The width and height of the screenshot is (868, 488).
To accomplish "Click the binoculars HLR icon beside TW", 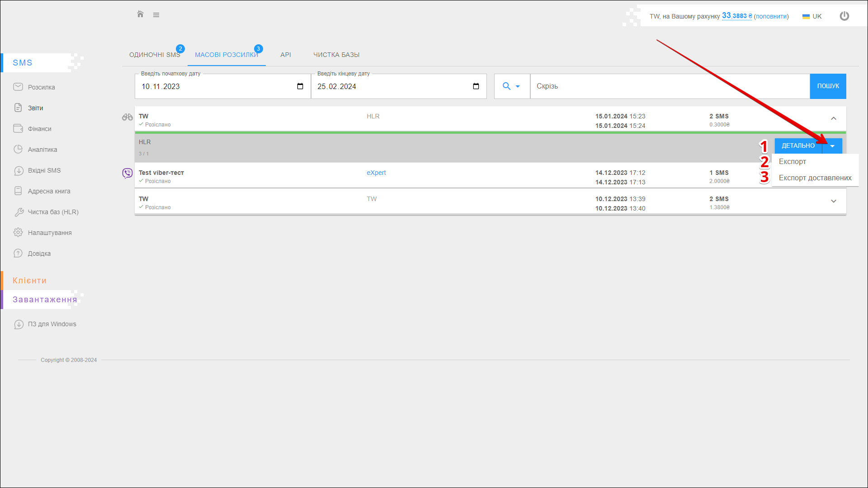I will pos(127,117).
